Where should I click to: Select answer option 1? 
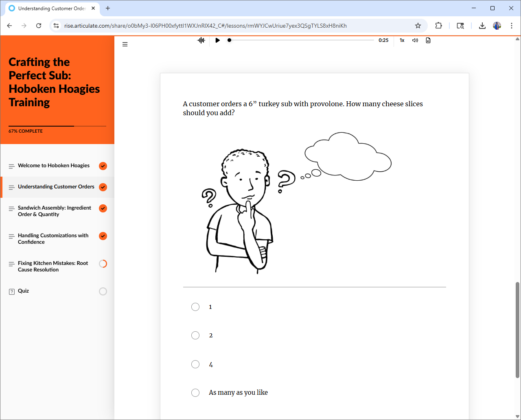[195, 307]
